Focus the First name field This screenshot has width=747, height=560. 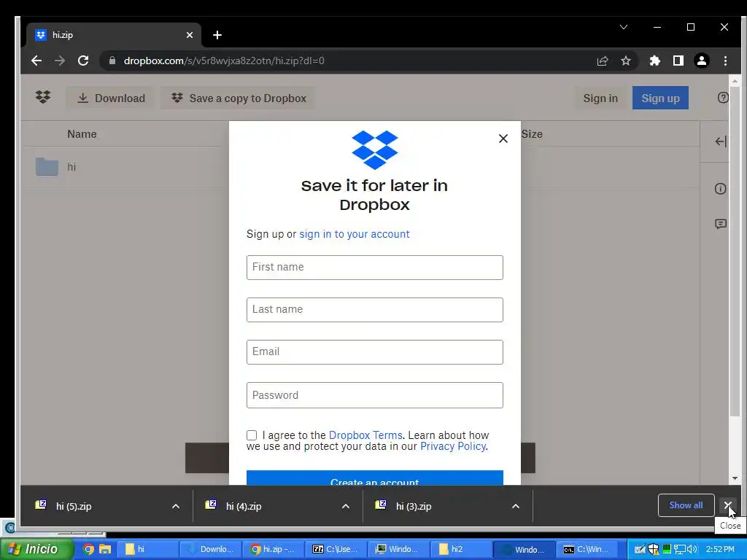tap(374, 267)
